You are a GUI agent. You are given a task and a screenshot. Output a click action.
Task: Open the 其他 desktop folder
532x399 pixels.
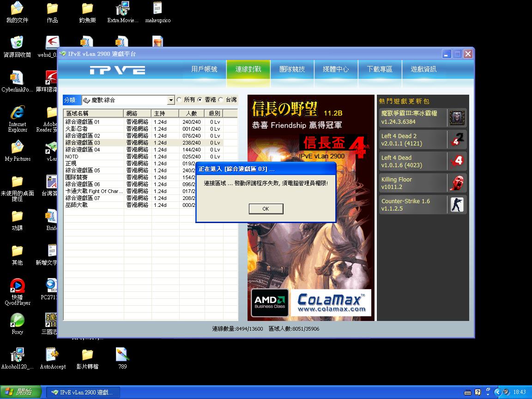[x=17, y=255]
